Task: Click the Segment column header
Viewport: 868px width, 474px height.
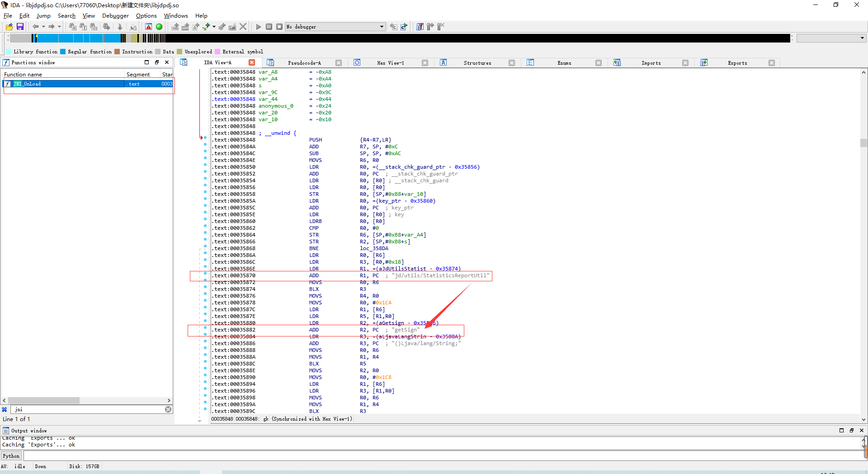Action: coord(142,74)
